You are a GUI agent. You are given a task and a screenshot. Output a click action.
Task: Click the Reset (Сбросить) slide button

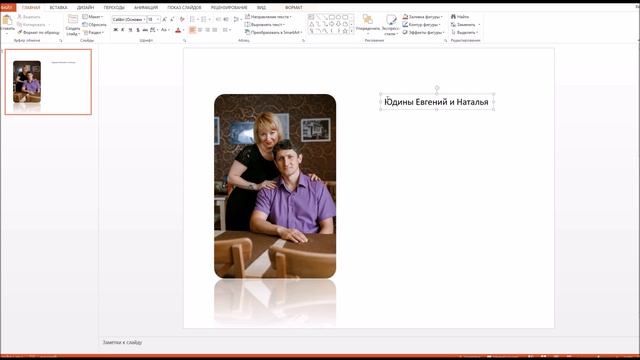click(95, 24)
